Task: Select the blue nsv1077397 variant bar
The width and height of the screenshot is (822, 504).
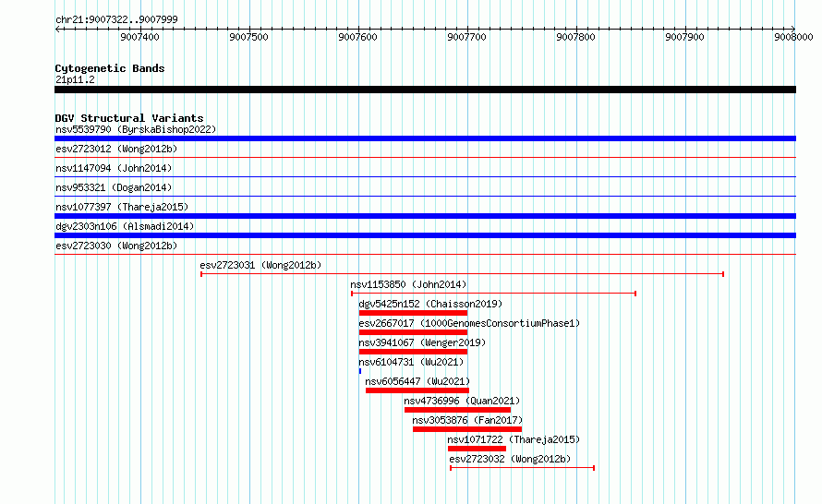Action: click(425, 216)
